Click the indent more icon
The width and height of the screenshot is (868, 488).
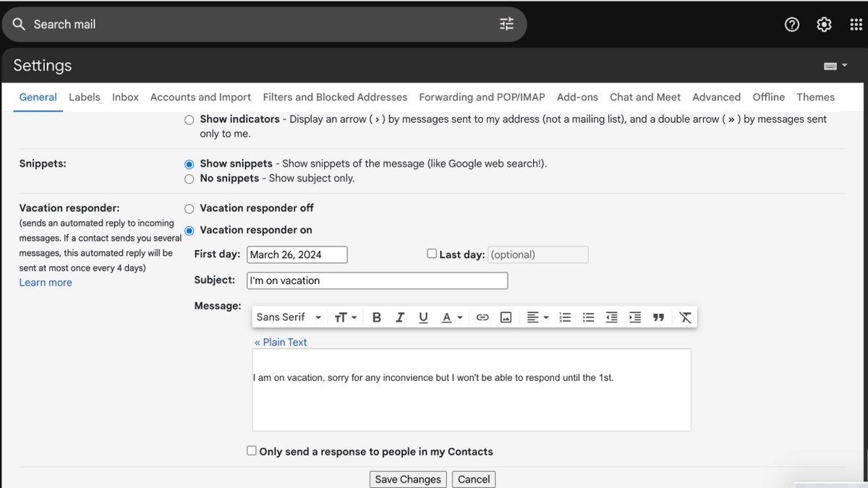pyautogui.click(x=635, y=317)
